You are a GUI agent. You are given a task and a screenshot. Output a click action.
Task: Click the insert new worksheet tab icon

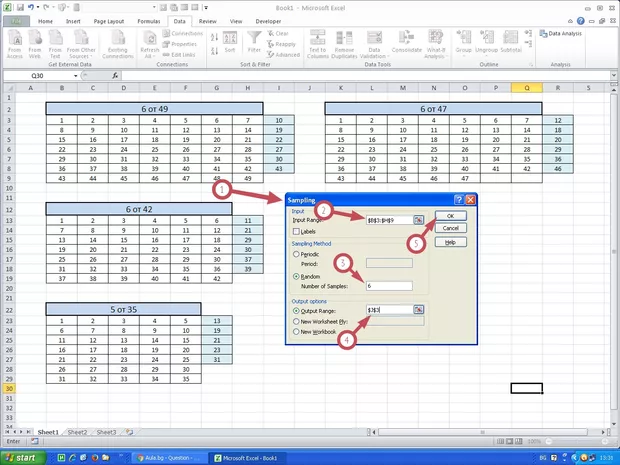[x=129, y=432]
